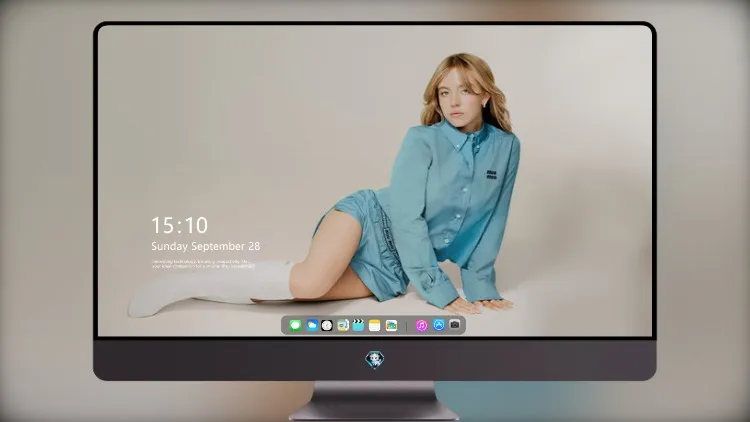Click the 15:10 clock widget
Viewport: 750px width, 422px height.
pyautogui.click(x=180, y=225)
